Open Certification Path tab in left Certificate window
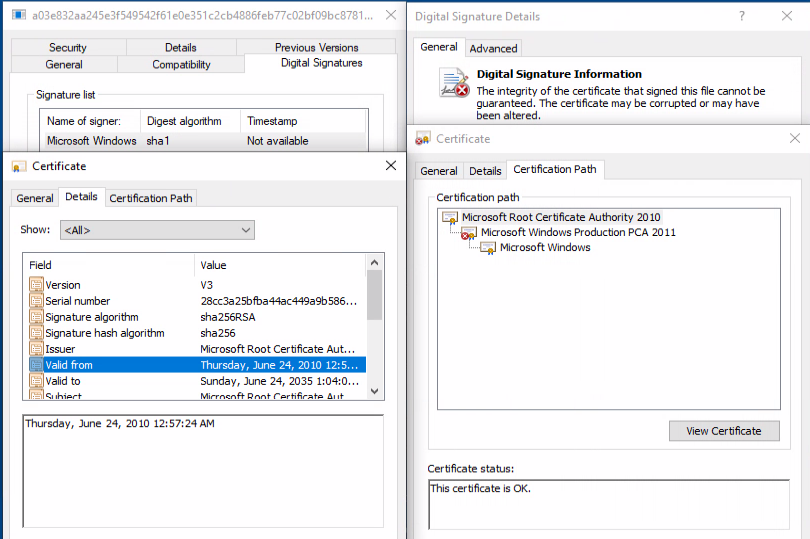This screenshot has height=539, width=810. point(151,198)
